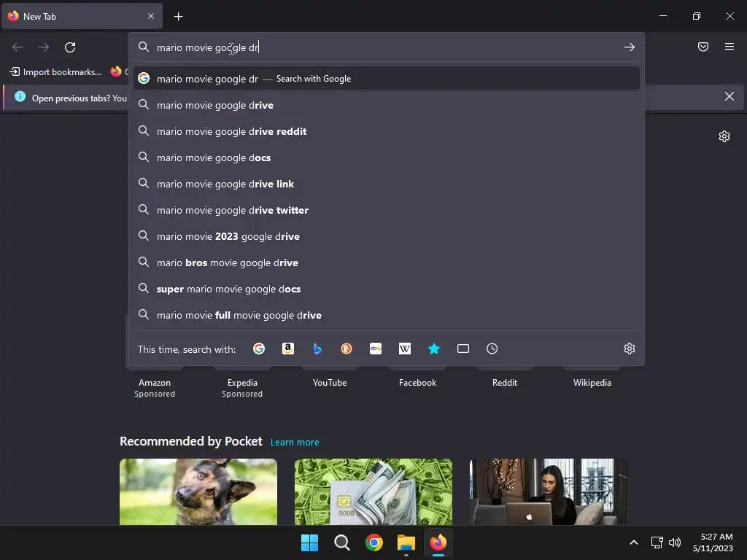Launch Chrome from the taskbar
Image resolution: width=747 pixels, height=560 pixels.
[x=374, y=542]
